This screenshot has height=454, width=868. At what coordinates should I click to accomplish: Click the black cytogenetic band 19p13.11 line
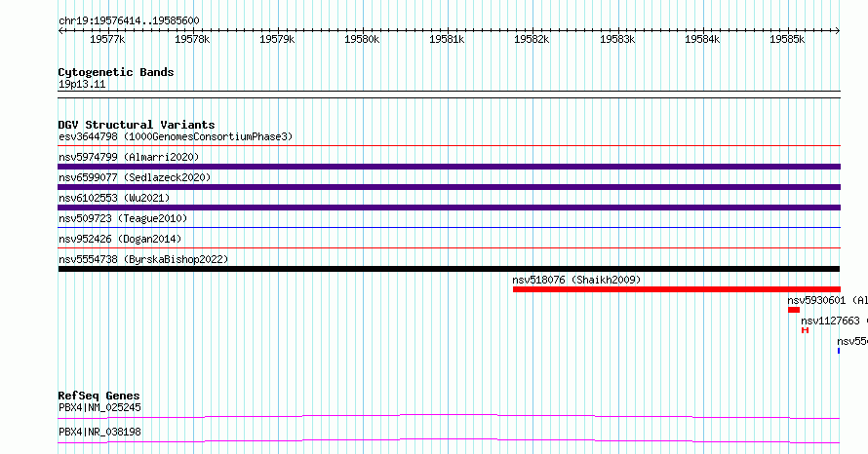[449, 95]
